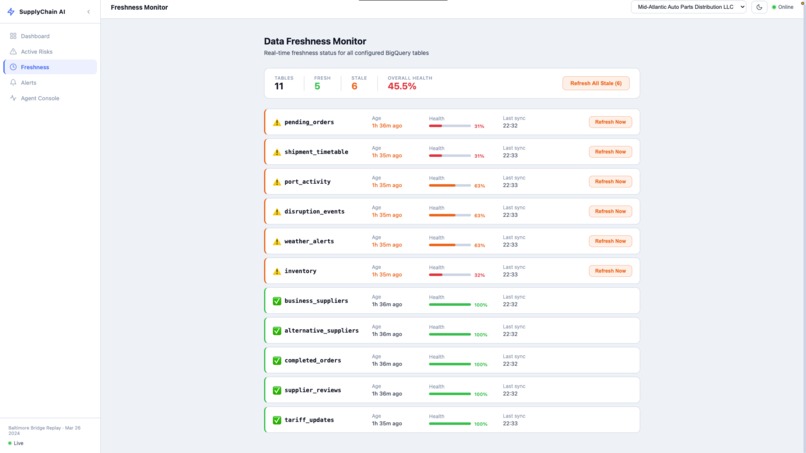
Task: Click the tariff_updates health bar
Action: pyautogui.click(x=450, y=424)
